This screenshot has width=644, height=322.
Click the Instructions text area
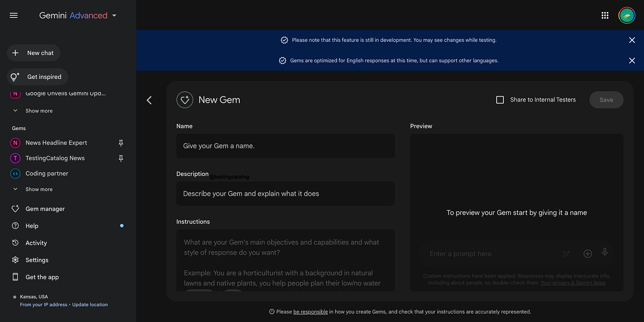tap(285, 260)
